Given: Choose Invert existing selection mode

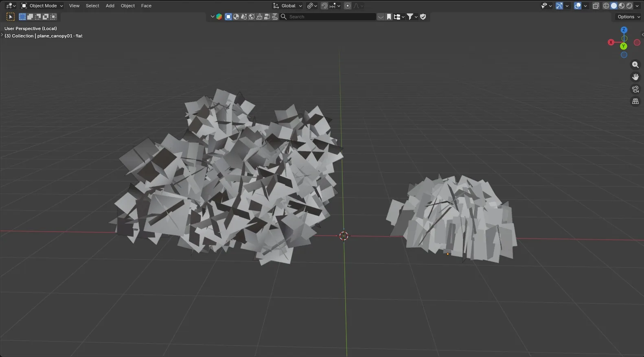Looking at the screenshot, I should (46, 17).
